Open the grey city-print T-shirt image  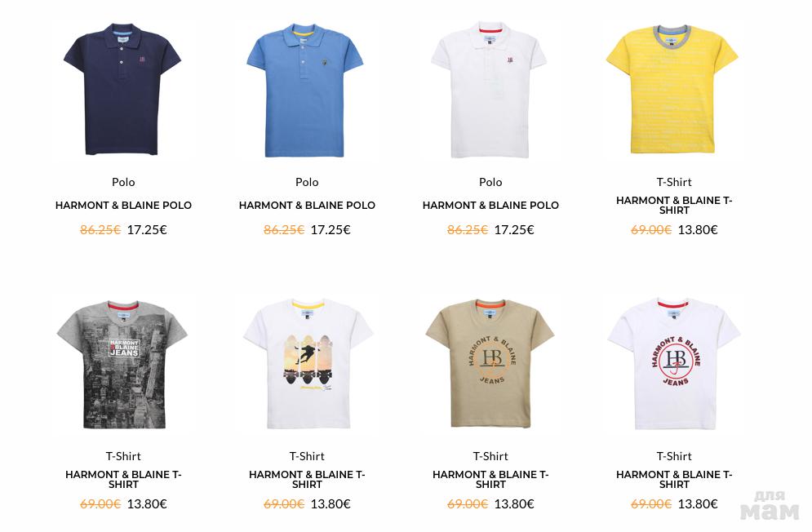pyautogui.click(x=122, y=365)
